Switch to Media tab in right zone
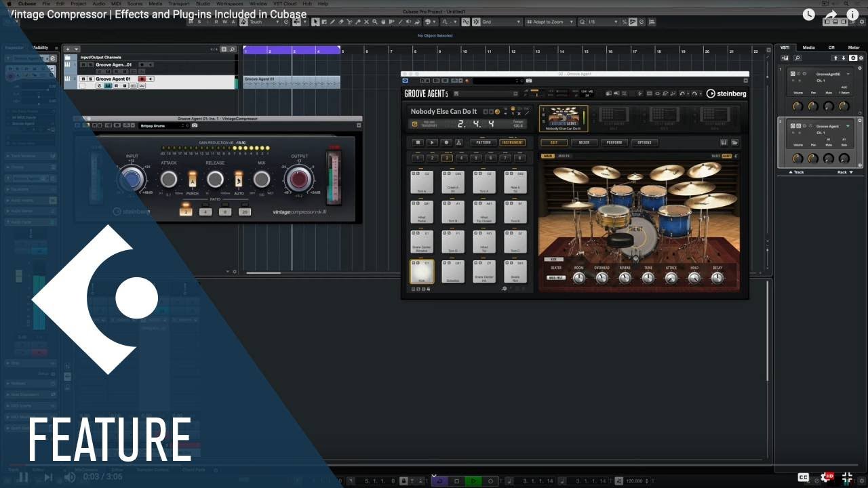Screen dimensions: 868x488 (x=809, y=47)
